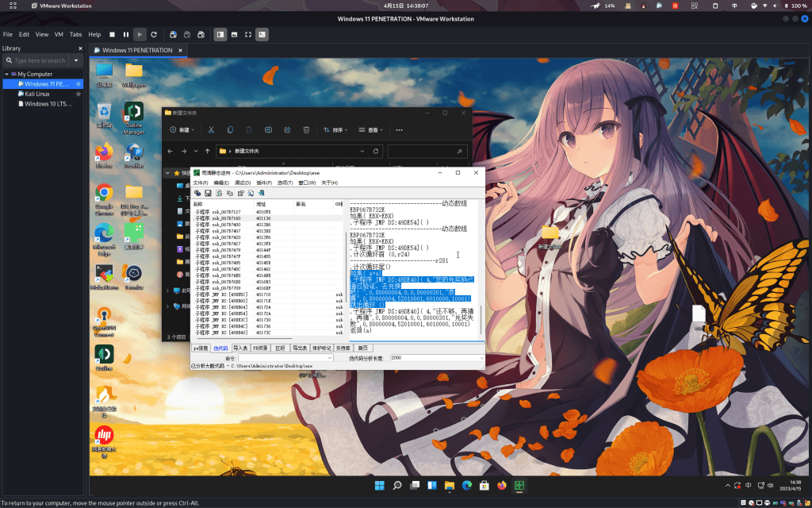Click the thumbnail bar view icon
812x508 pixels.
pos(235,35)
